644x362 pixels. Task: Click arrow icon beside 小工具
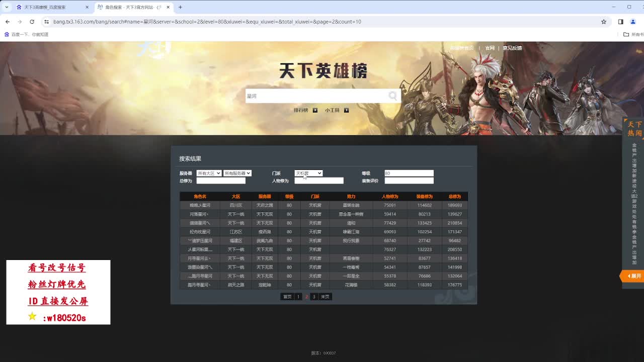pos(346,110)
